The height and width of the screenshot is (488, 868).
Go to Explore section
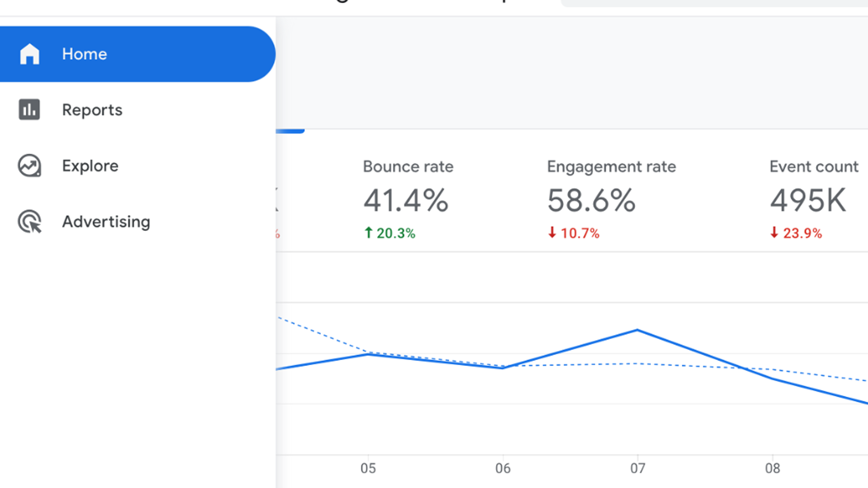click(137, 166)
